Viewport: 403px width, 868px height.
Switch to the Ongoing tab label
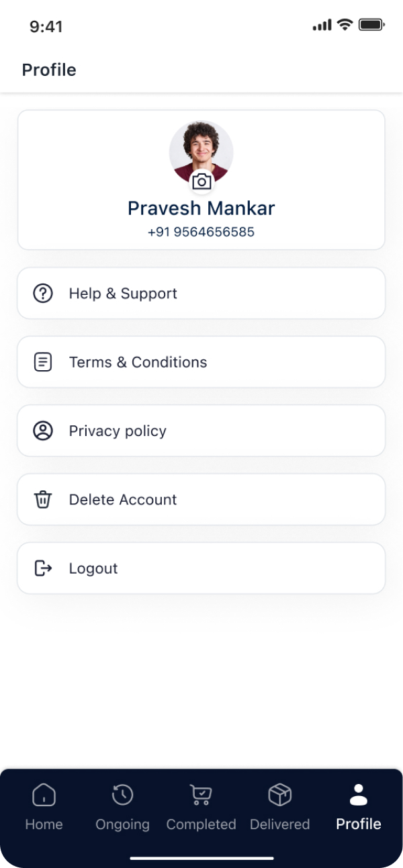click(122, 824)
